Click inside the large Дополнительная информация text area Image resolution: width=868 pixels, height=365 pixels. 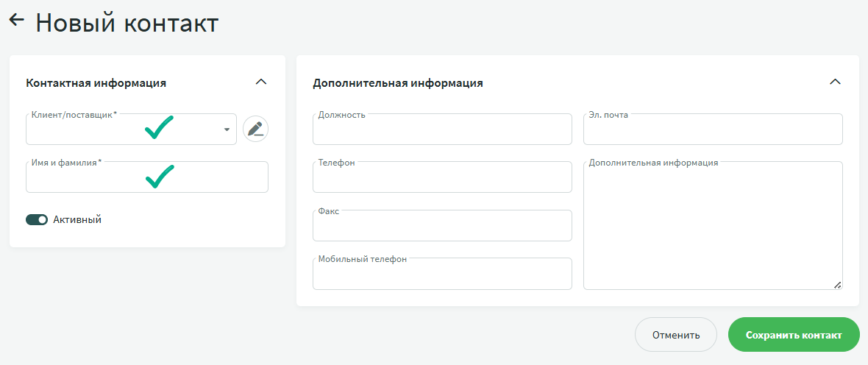click(712, 227)
